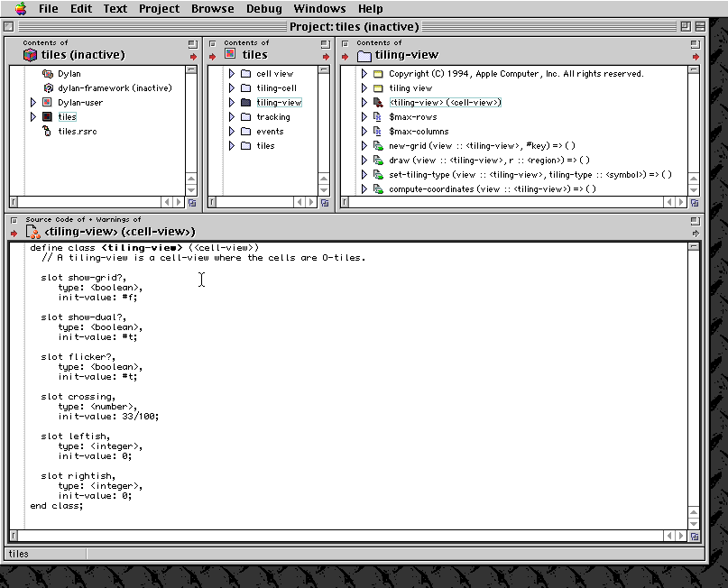This screenshot has height=588, width=728.
Task: Click the tiling-view folder icon in pane header
Action: 364,56
